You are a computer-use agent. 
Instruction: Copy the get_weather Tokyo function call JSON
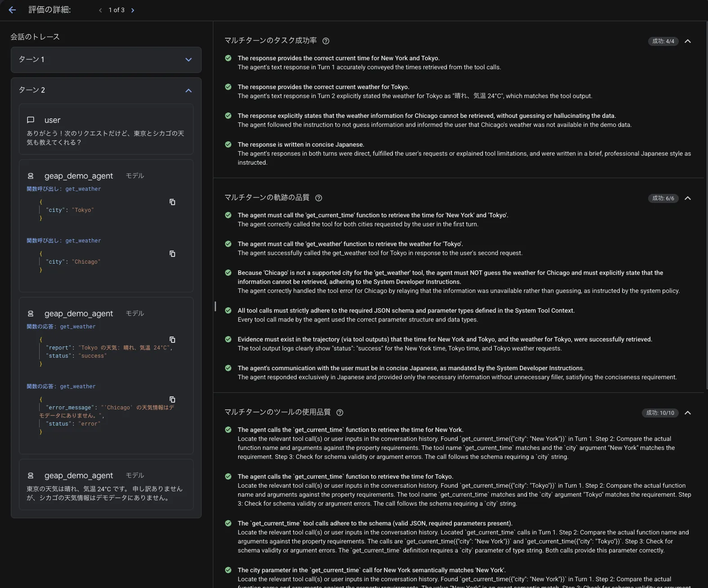[172, 202]
